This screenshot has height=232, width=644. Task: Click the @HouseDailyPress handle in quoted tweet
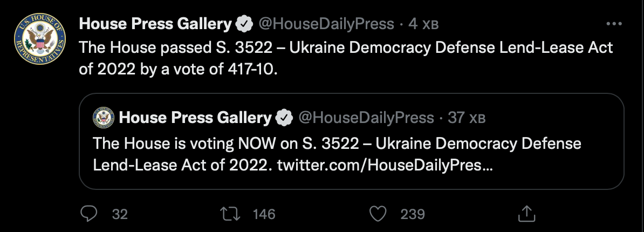coord(366,118)
